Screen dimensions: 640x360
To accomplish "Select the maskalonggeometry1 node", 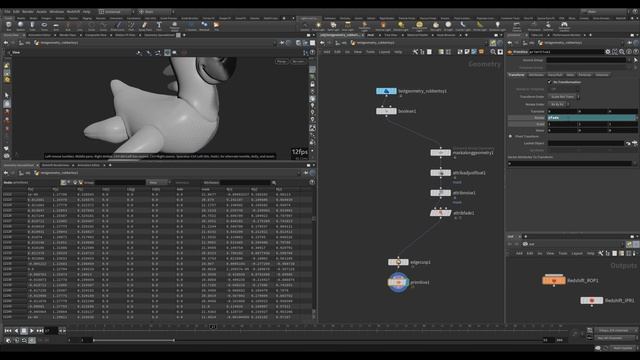I will tap(440, 153).
